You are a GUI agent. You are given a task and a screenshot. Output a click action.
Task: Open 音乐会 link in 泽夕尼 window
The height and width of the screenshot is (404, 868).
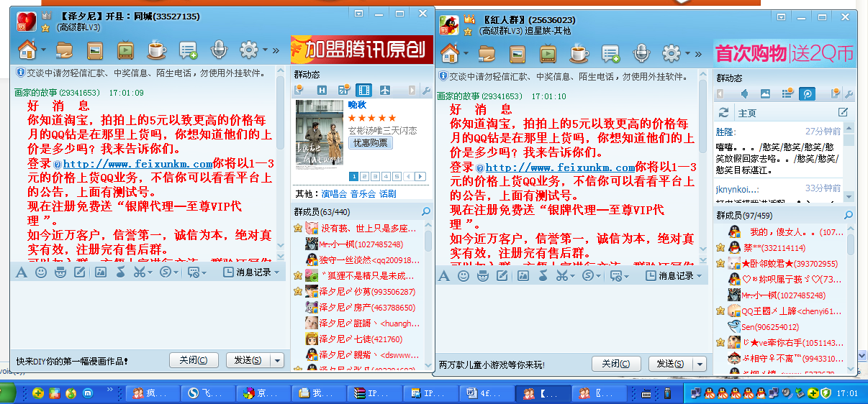(x=363, y=194)
